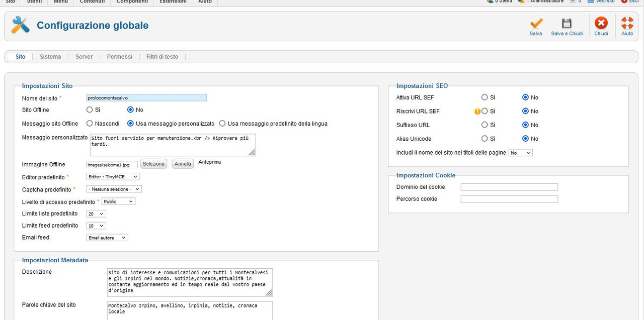Click Seleziona button for Immagine Offline
The height and width of the screenshot is (320, 644).
[x=153, y=164]
